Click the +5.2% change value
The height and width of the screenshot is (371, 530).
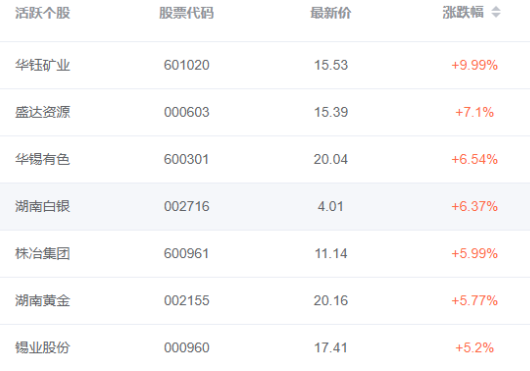click(x=475, y=348)
